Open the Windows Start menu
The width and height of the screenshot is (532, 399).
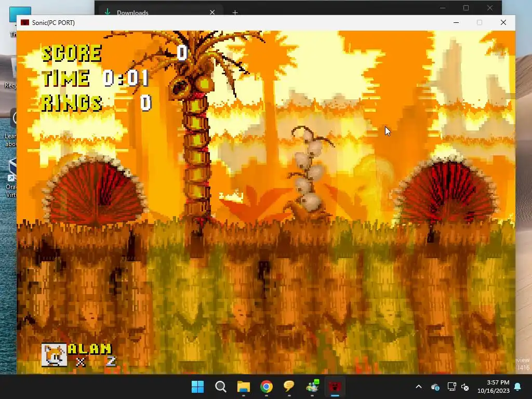tap(197, 387)
